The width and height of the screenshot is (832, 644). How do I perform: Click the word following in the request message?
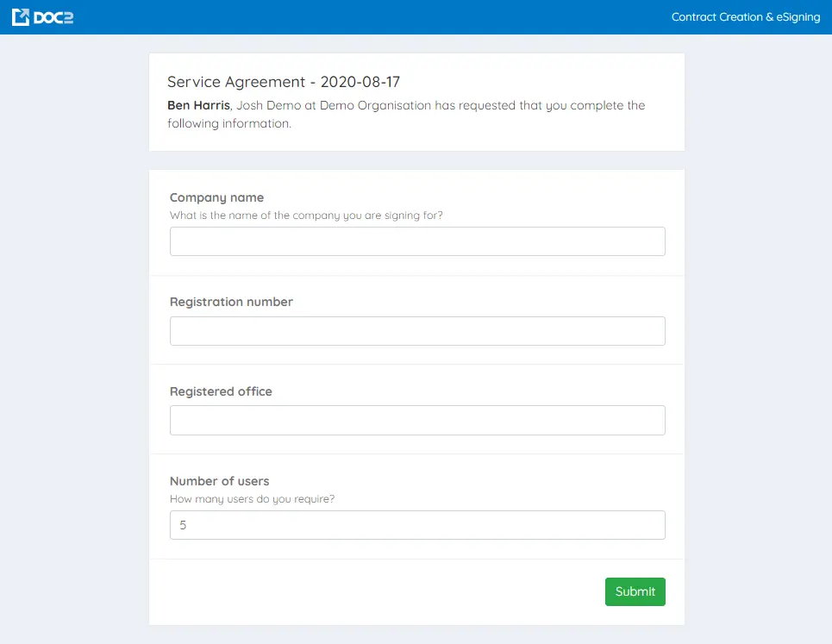[194, 123]
